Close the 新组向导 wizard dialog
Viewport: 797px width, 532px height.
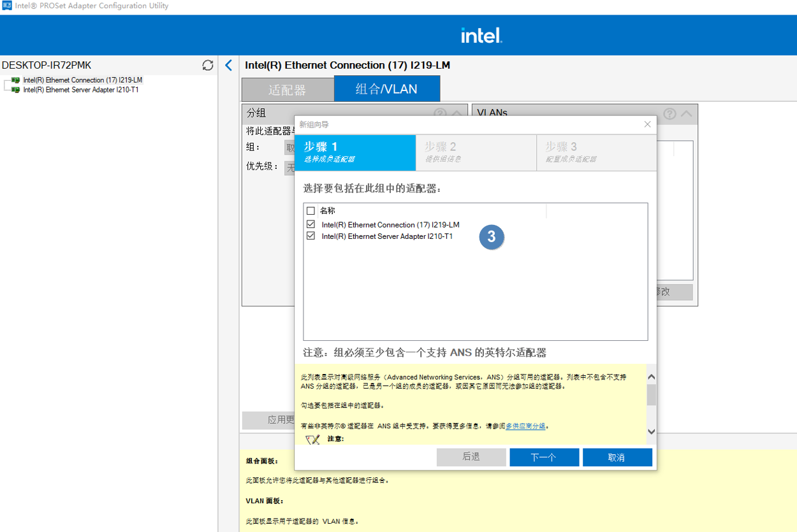click(x=647, y=125)
